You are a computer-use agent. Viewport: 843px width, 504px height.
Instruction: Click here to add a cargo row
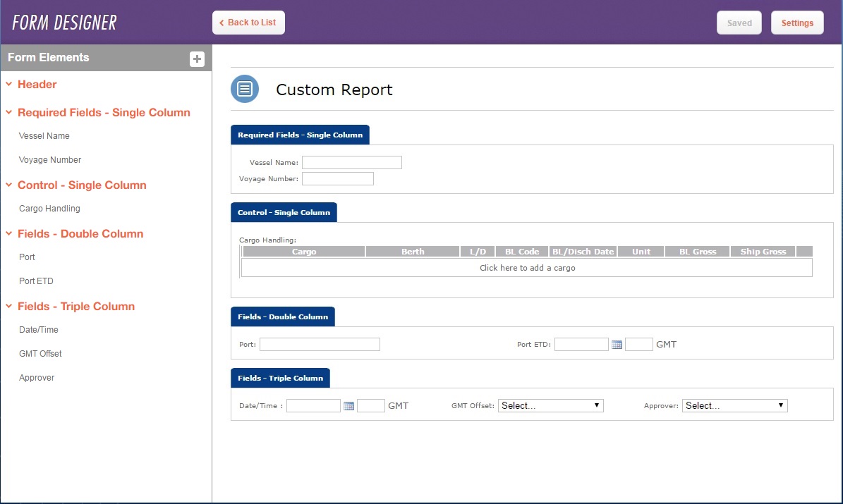click(x=526, y=267)
